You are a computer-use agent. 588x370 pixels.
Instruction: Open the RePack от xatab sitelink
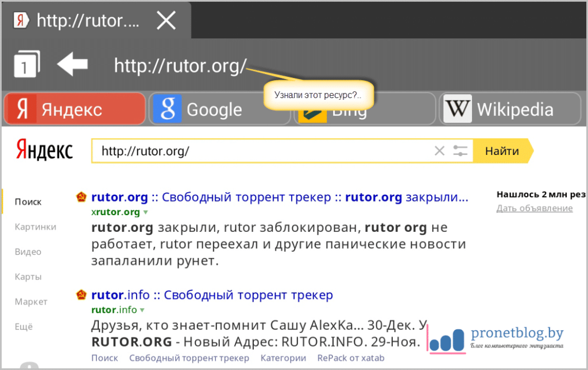pos(351,358)
